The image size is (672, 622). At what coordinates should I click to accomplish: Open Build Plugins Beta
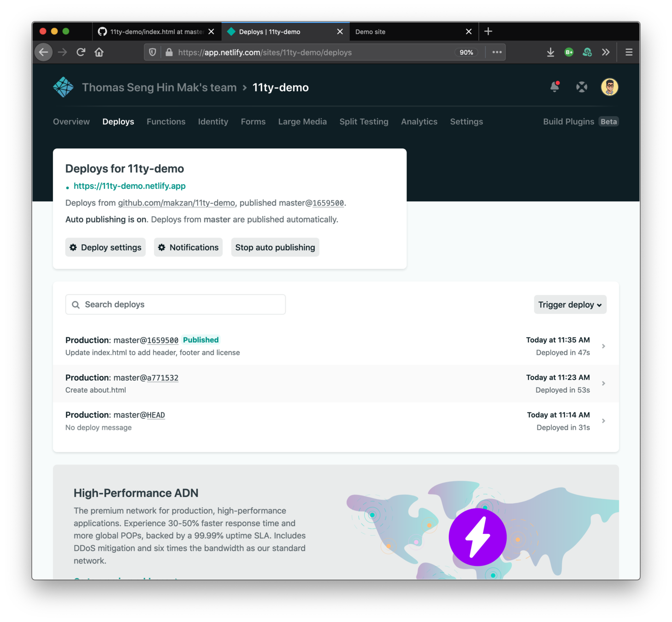tap(581, 122)
